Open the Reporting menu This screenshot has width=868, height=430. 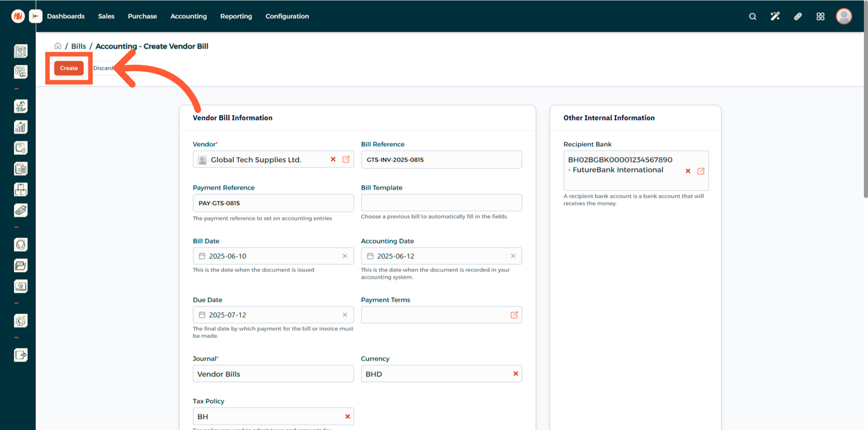click(x=236, y=16)
